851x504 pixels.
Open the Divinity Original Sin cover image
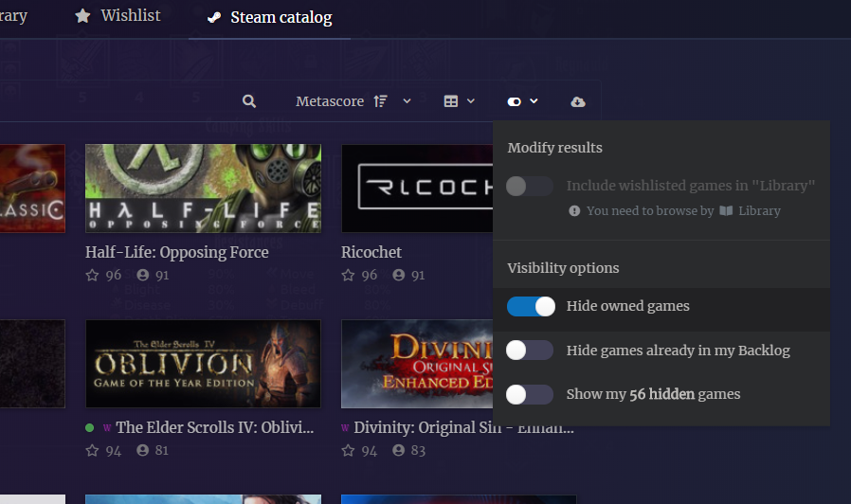(417, 364)
